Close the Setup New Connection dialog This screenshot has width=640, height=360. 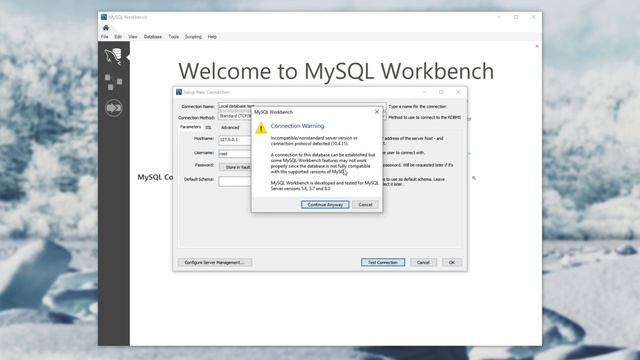click(458, 92)
